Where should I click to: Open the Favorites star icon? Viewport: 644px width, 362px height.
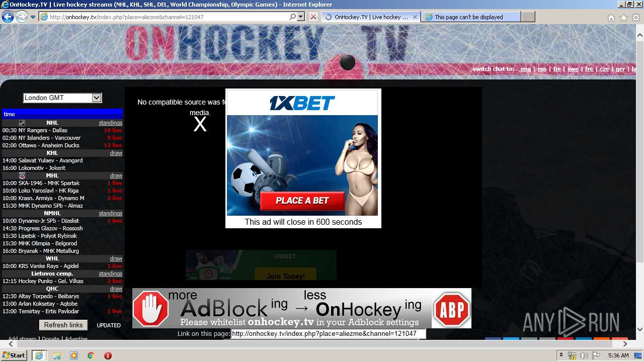click(x=623, y=18)
